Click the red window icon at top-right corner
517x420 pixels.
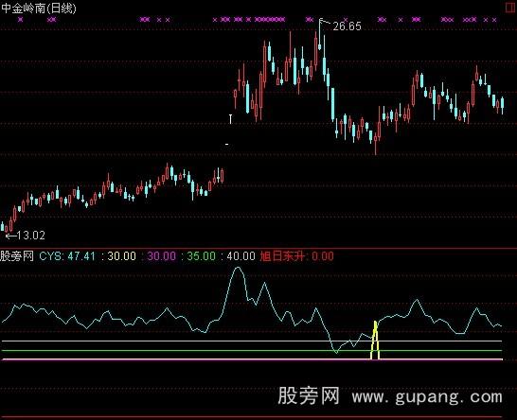coord(511,8)
